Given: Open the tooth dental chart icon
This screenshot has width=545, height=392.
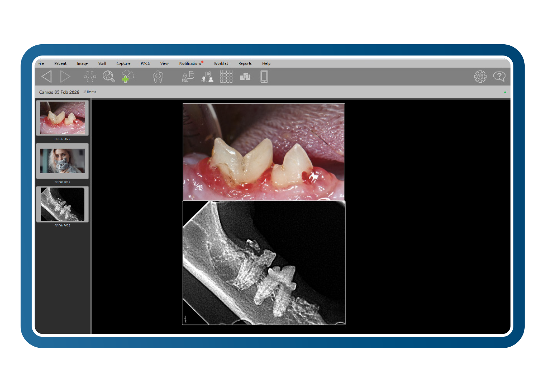Looking at the screenshot, I should (x=158, y=77).
